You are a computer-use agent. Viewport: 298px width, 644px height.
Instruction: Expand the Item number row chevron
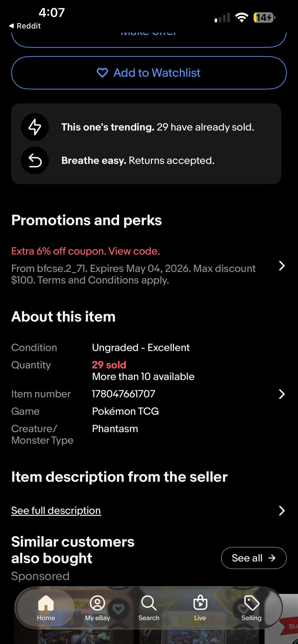[x=281, y=394]
